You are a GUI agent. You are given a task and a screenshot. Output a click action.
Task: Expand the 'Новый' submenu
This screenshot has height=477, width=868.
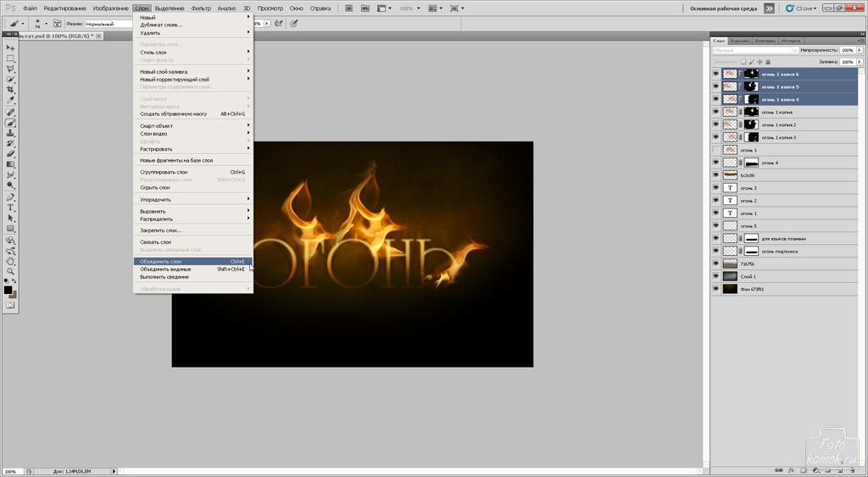pos(193,18)
